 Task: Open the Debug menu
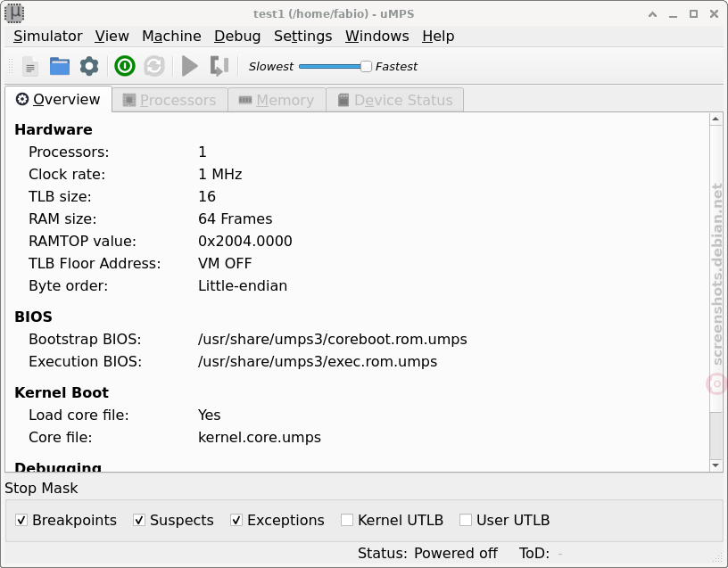[237, 37]
